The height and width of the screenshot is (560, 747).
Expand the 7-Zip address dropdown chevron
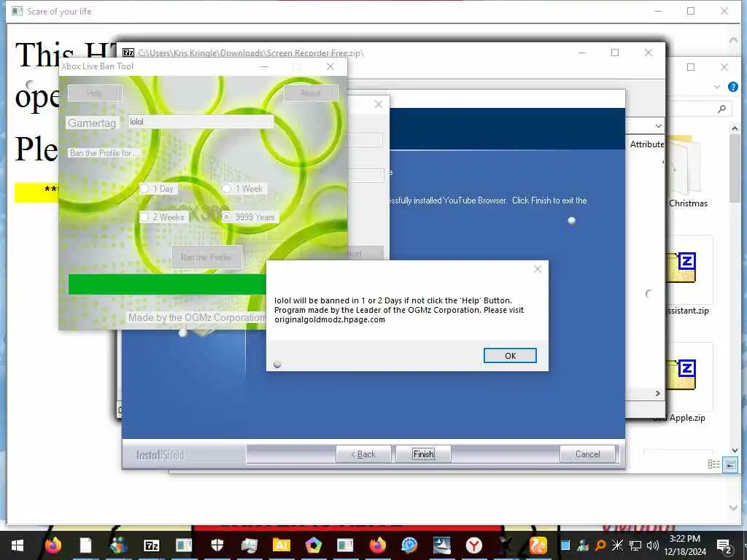pyautogui.click(x=659, y=126)
